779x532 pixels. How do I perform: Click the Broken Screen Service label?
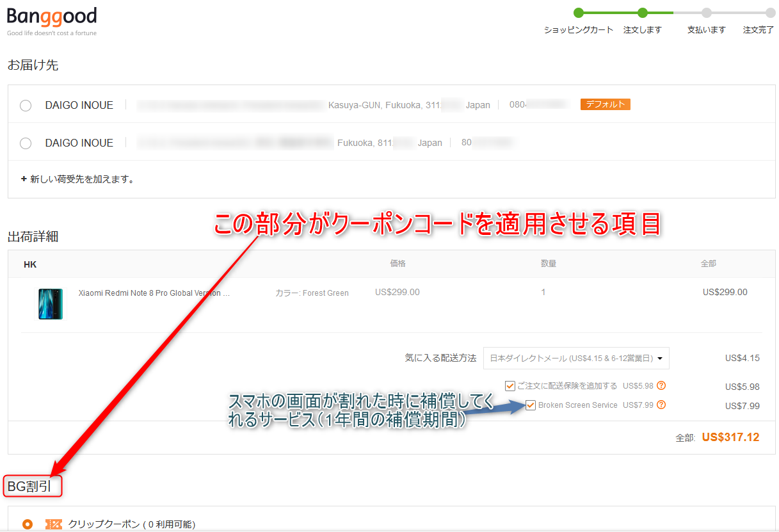578,405
